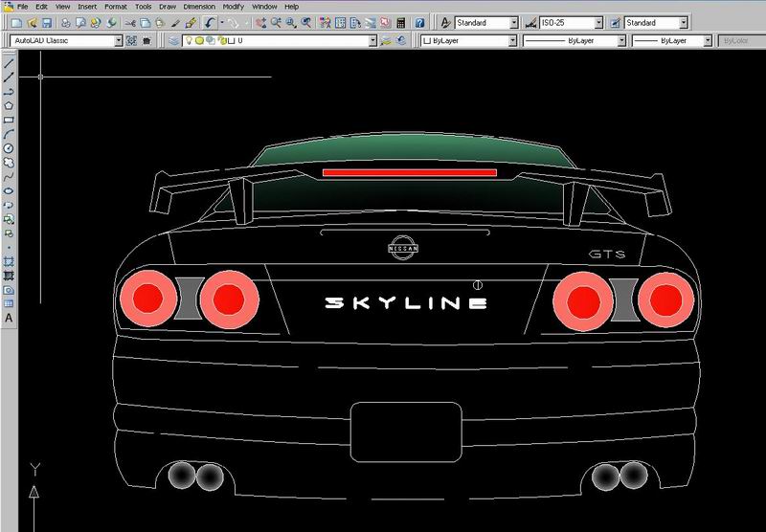Click the Save icon in toolbar
Image resolution: width=766 pixels, height=532 pixels.
(x=47, y=21)
